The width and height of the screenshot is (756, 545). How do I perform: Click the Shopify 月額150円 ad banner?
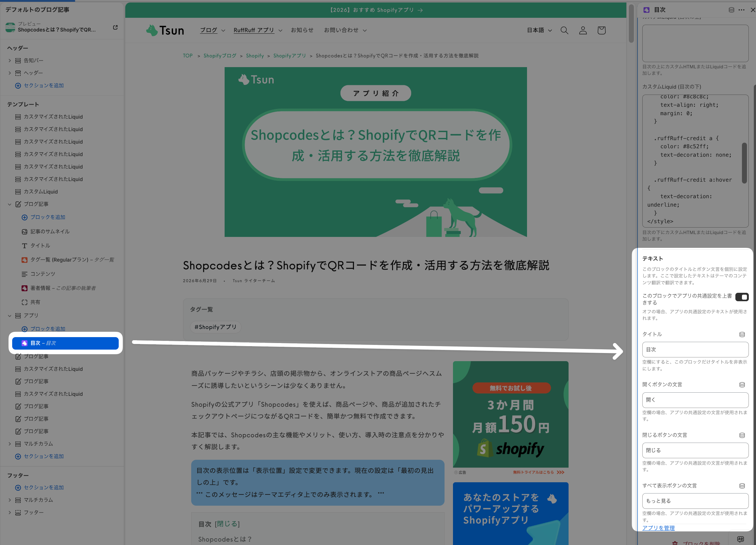tap(511, 415)
